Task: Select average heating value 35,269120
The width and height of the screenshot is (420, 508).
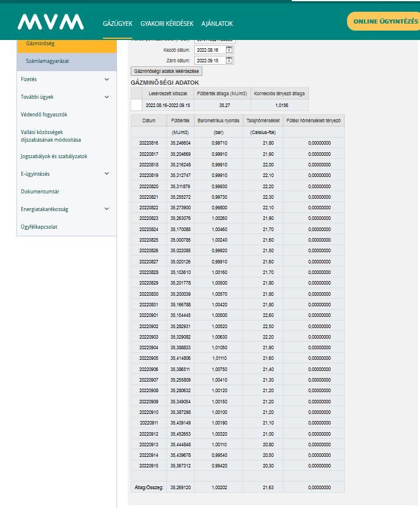Action: pos(181,487)
